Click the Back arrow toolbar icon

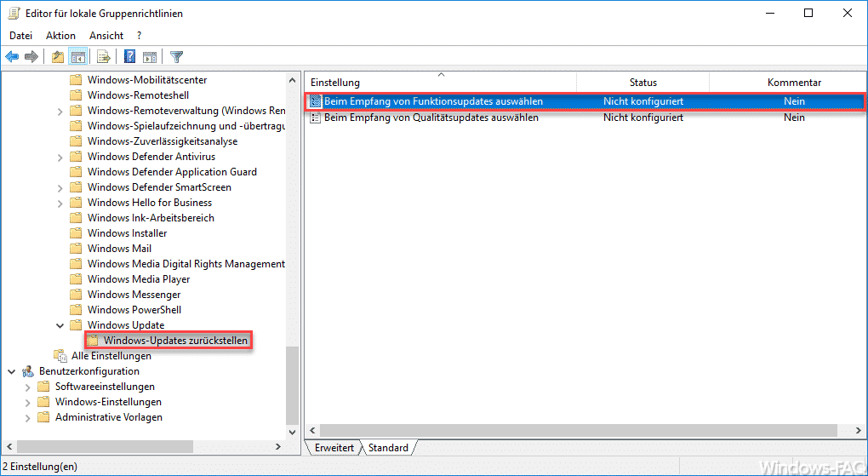pyautogui.click(x=12, y=56)
